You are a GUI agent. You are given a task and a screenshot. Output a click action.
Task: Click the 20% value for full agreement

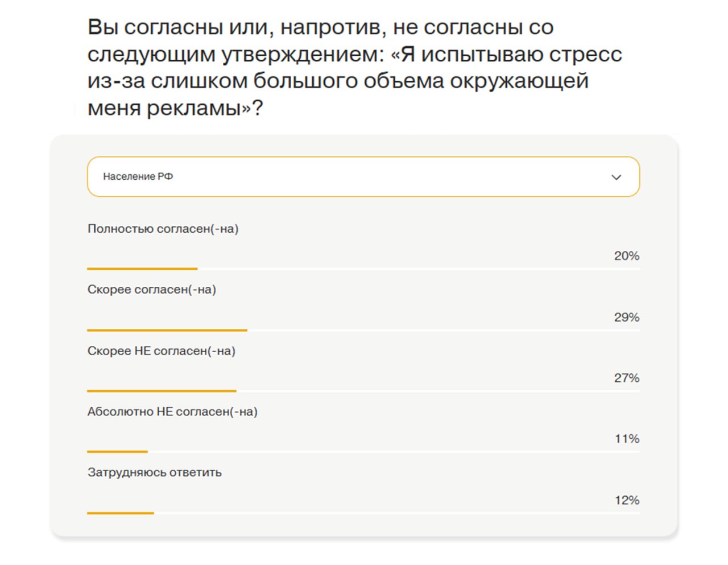pos(626,256)
